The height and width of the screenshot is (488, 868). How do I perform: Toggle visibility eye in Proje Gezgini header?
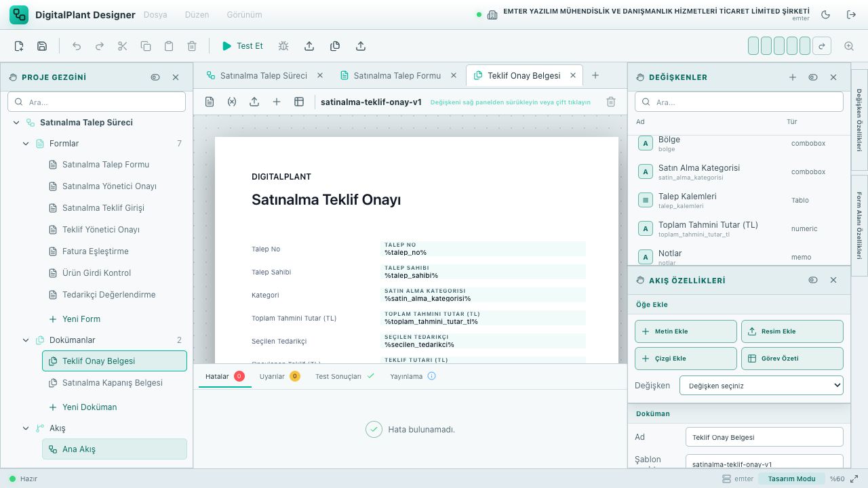[x=155, y=77]
